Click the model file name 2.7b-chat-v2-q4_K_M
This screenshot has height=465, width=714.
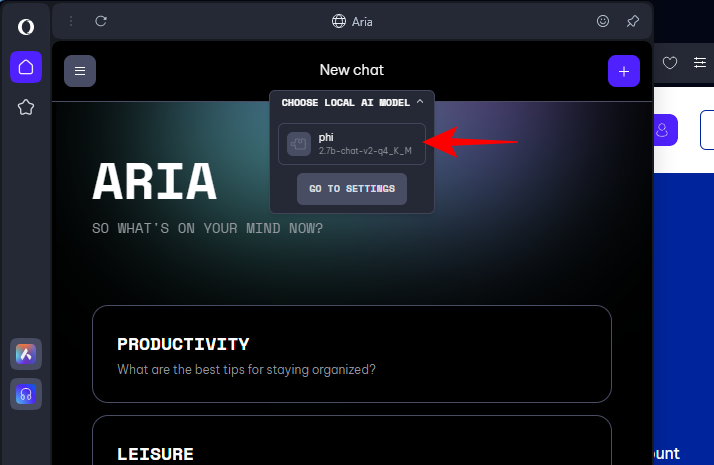(x=365, y=151)
